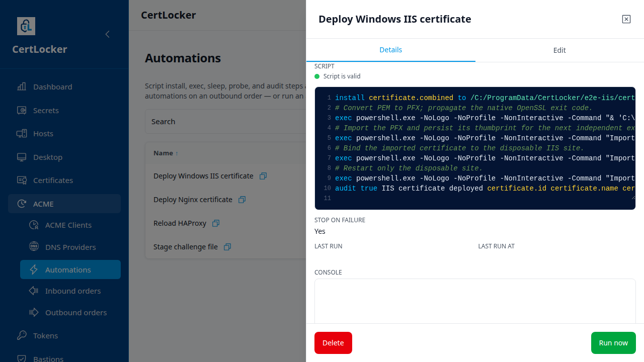The image size is (644, 362).
Task: Collapse the ACME menu group
Action: coord(64,204)
